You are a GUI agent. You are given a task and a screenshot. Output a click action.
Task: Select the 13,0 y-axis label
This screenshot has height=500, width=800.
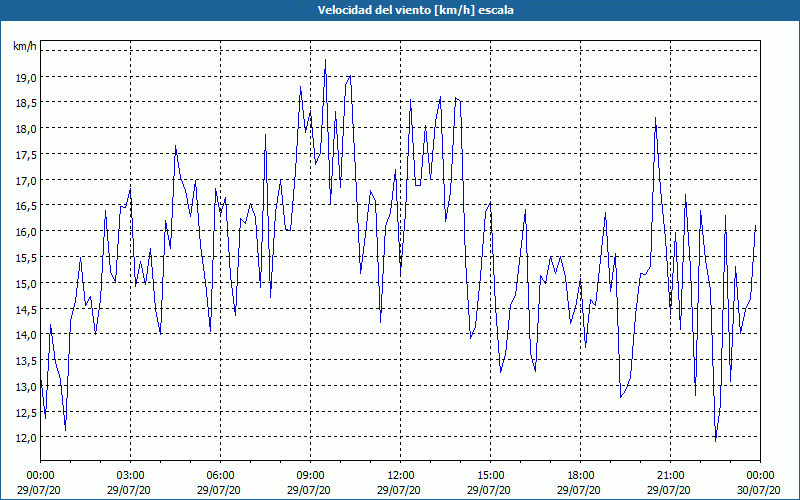point(26,387)
